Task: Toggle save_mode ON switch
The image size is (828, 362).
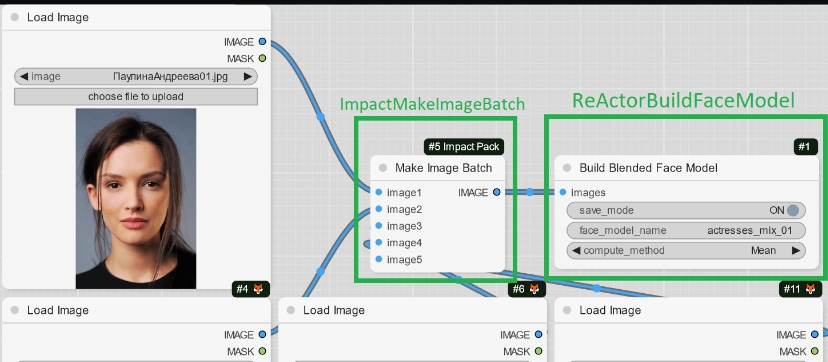Action: (792, 210)
